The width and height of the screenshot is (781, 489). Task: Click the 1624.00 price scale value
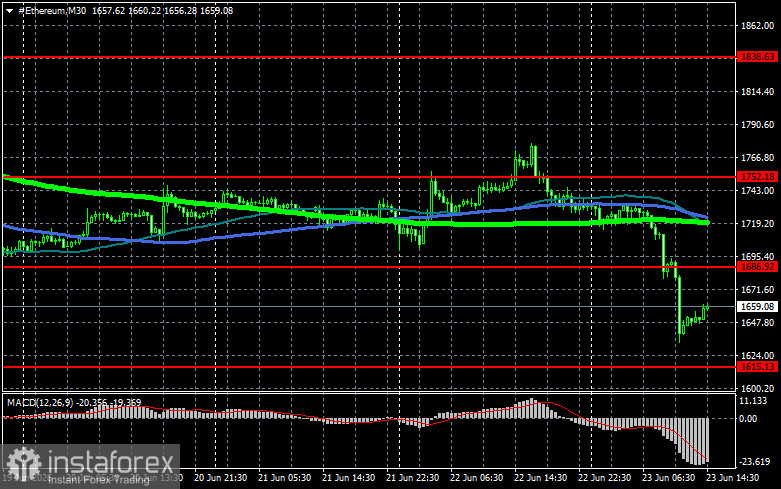pos(758,356)
